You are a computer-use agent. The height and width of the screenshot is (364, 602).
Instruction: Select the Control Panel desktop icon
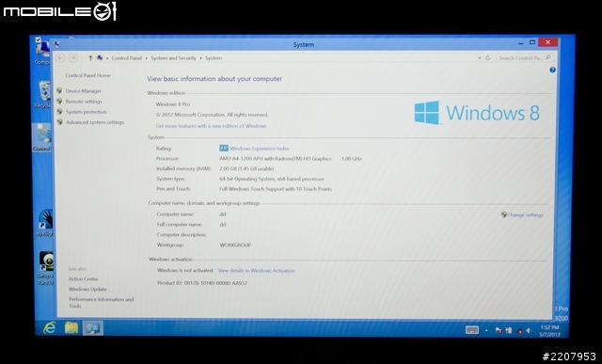pos(41,138)
